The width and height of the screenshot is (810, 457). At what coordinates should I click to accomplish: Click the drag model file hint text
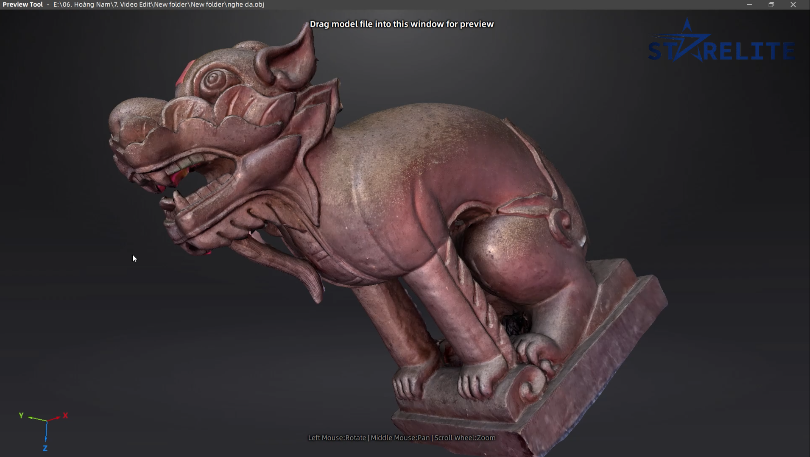pyautogui.click(x=401, y=24)
